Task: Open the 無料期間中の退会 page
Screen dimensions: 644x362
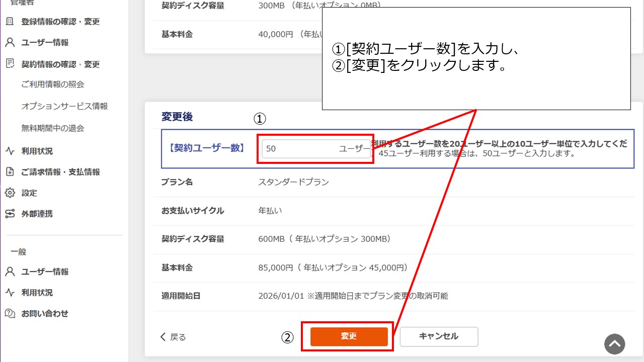Action: pos(52,128)
